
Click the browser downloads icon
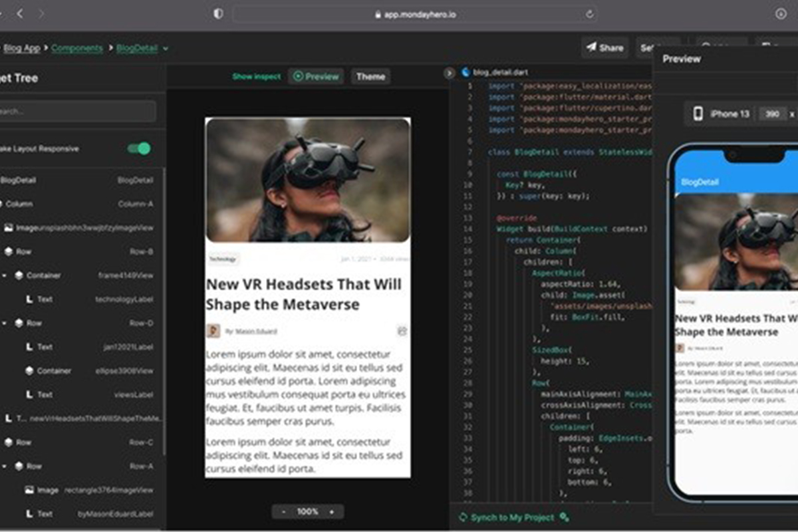(x=781, y=14)
